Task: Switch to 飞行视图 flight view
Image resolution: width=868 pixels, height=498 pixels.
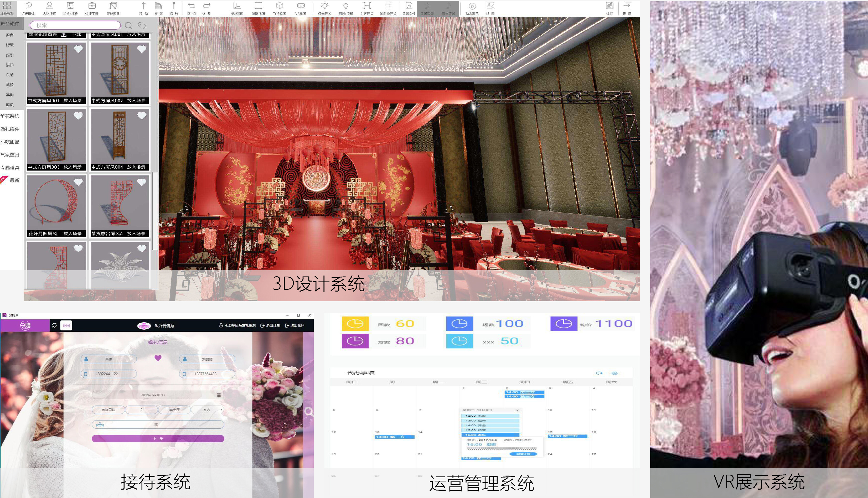Action: 280,8
